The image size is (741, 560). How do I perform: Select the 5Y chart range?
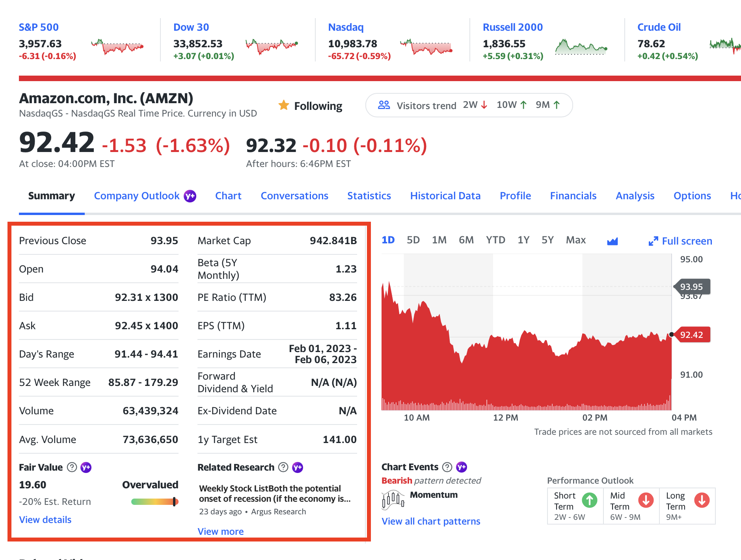(547, 240)
